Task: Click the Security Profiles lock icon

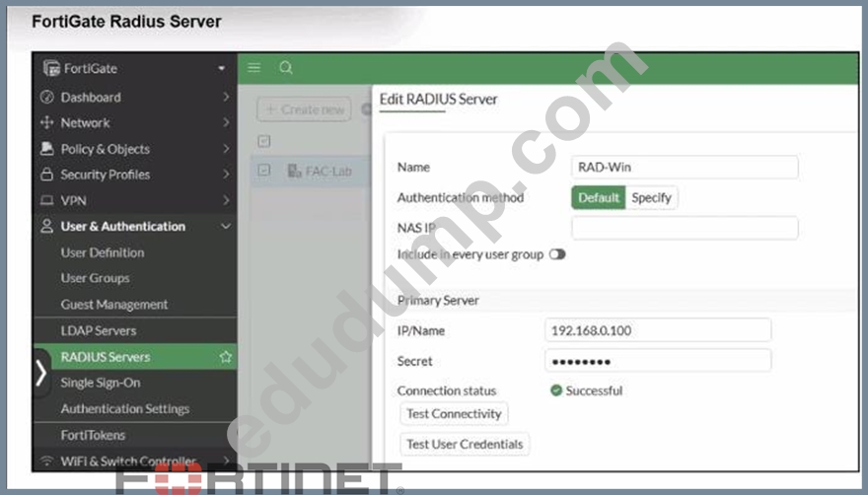Action: 47,175
